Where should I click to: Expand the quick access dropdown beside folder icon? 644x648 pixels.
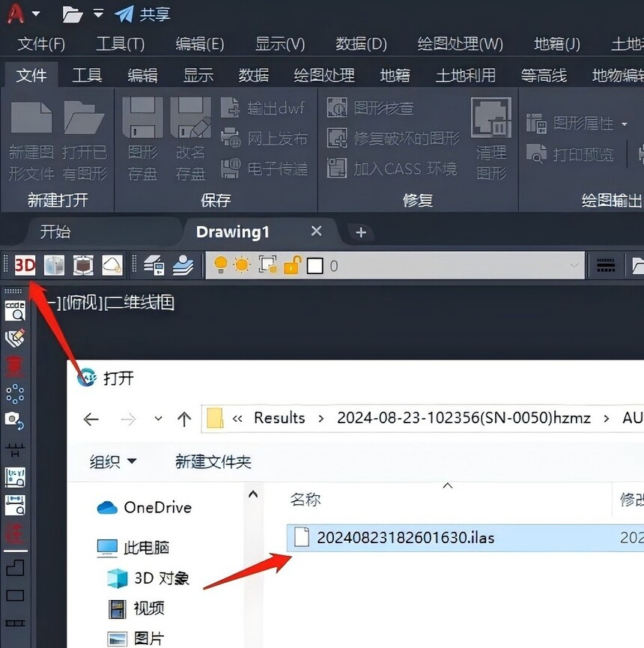[x=98, y=13]
